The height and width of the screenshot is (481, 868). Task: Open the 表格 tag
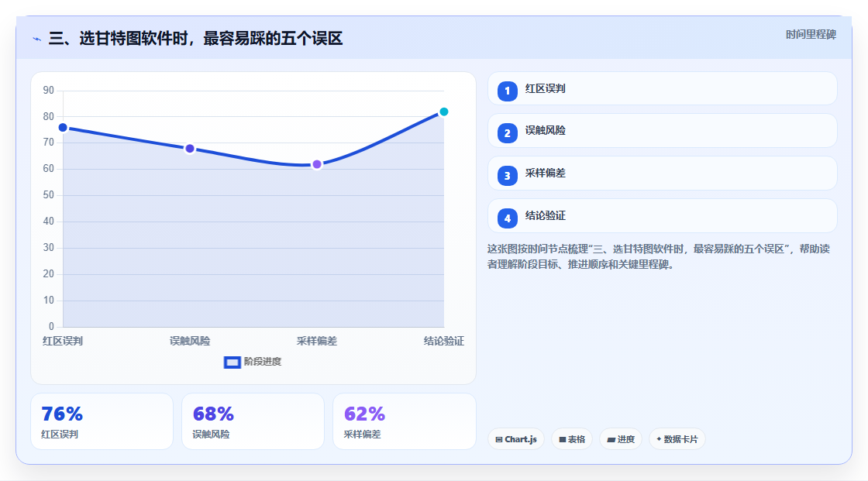[572, 439]
